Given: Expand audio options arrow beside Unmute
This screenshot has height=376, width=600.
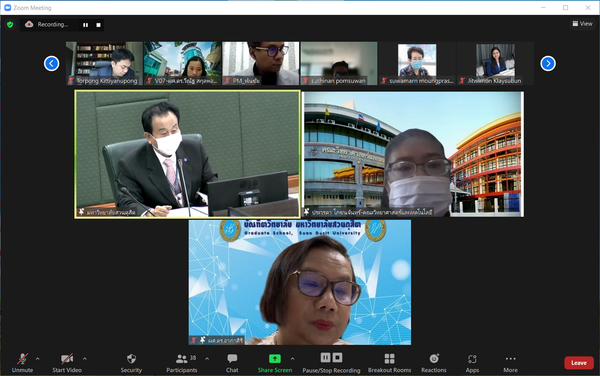Looking at the screenshot, I should [x=38, y=359].
